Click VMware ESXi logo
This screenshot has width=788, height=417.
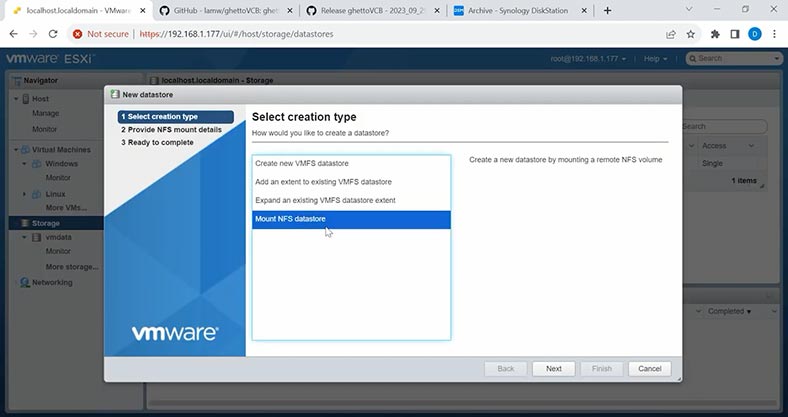click(50, 59)
